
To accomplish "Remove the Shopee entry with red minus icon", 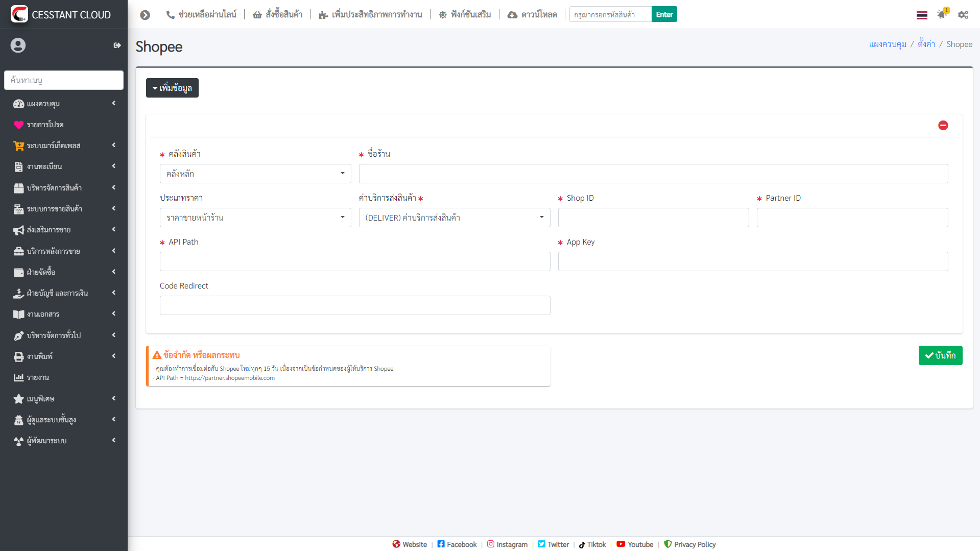I will pos(943,125).
